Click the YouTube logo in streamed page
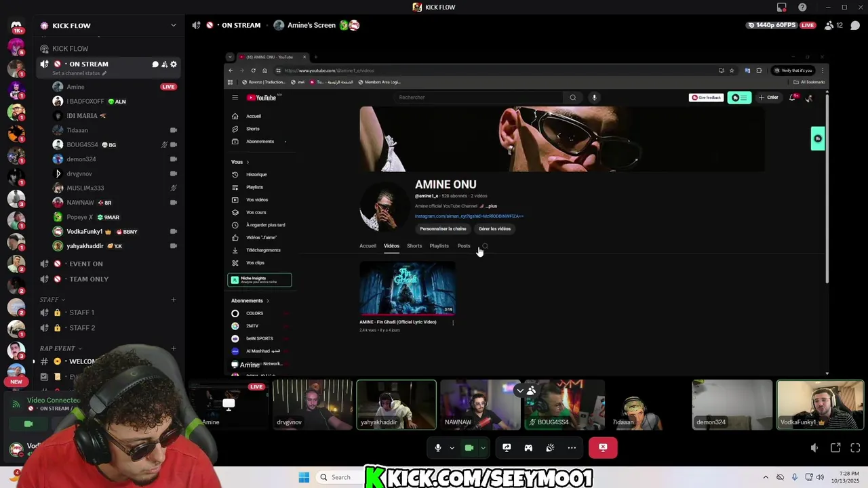 point(262,98)
